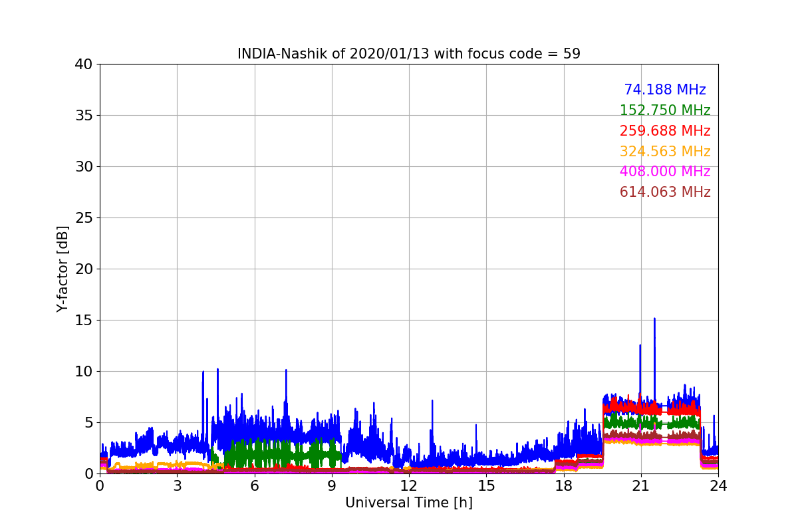Click y-axis tick value 30

84,167
